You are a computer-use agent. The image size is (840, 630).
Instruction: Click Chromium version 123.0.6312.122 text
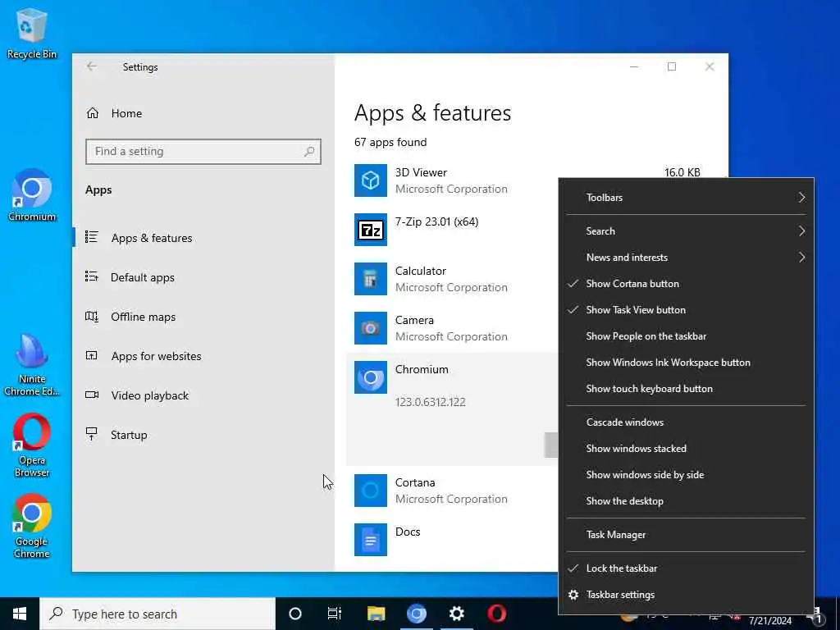pyautogui.click(x=430, y=402)
